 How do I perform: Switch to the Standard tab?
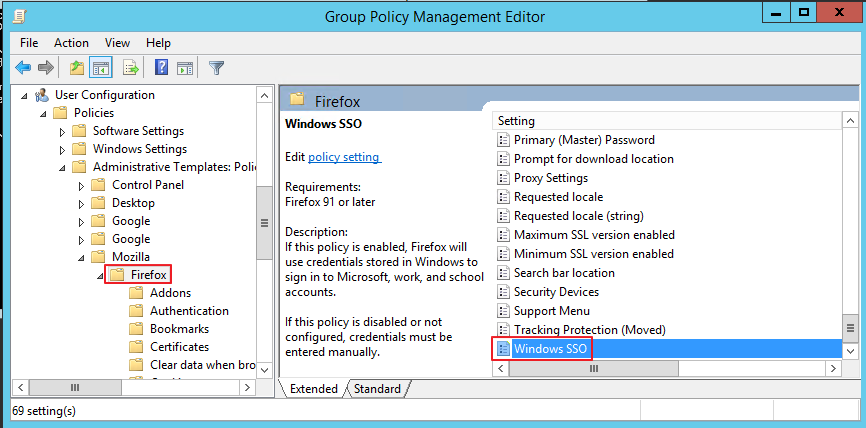tap(377, 389)
